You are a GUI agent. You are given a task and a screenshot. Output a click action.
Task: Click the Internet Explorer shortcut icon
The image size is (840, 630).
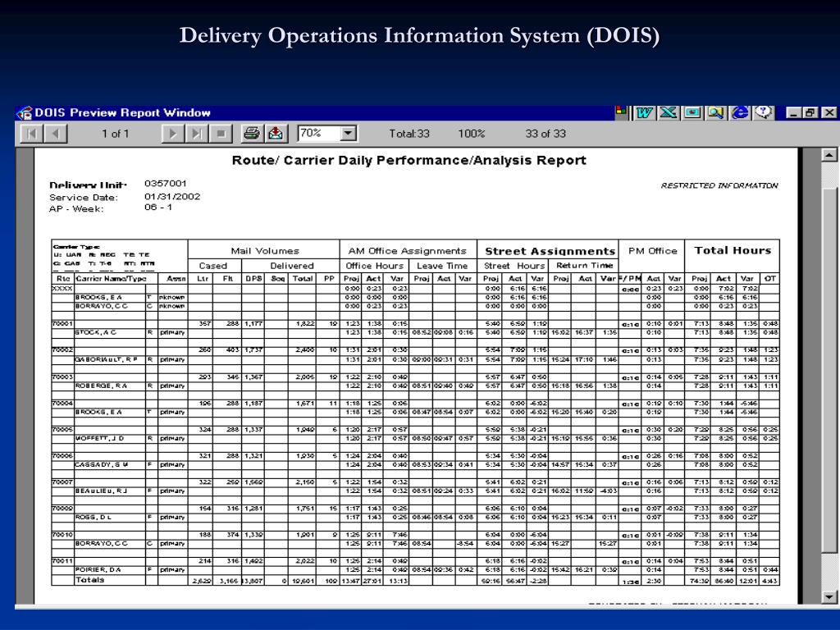click(x=741, y=112)
